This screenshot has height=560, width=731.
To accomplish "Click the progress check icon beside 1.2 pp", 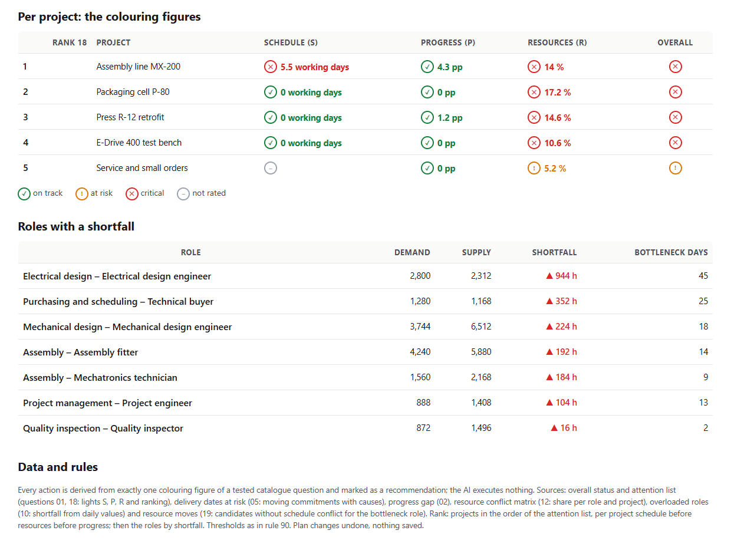I will coord(427,118).
